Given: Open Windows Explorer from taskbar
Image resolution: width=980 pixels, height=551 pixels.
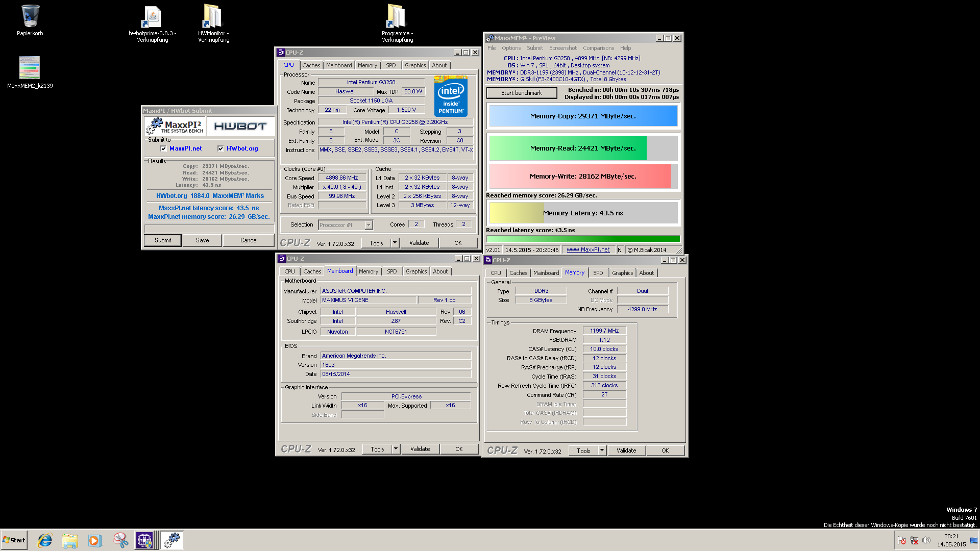Looking at the screenshot, I should click(70, 540).
